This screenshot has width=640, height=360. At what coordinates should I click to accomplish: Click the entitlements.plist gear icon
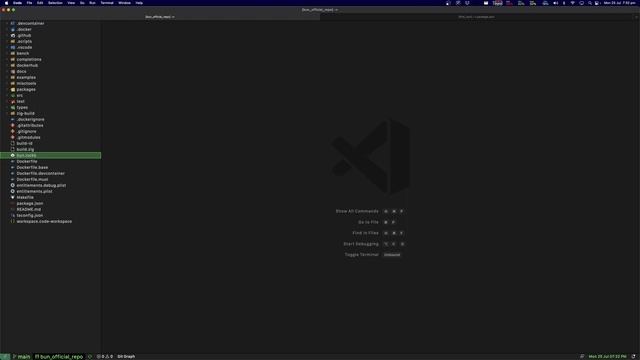[x=13, y=191]
